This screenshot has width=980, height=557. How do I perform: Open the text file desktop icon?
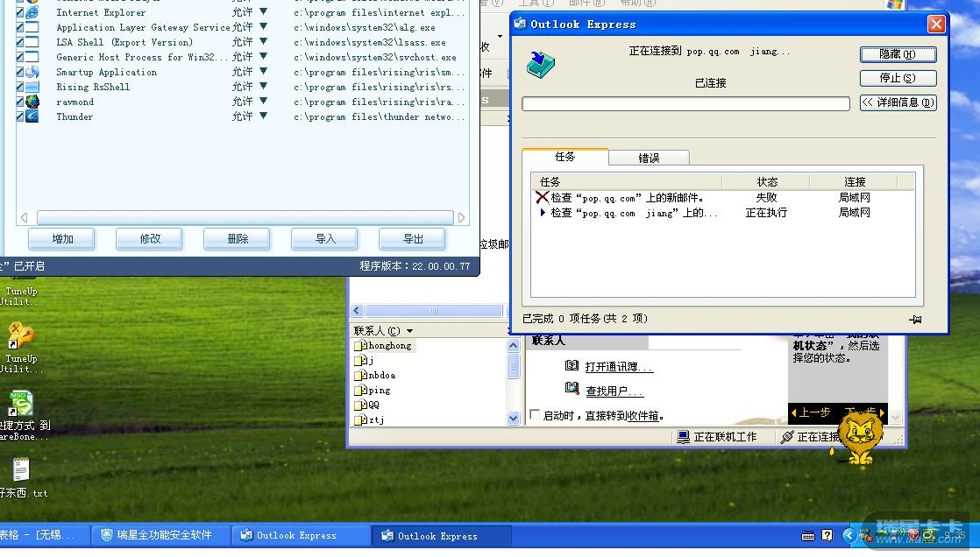pos(21,469)
